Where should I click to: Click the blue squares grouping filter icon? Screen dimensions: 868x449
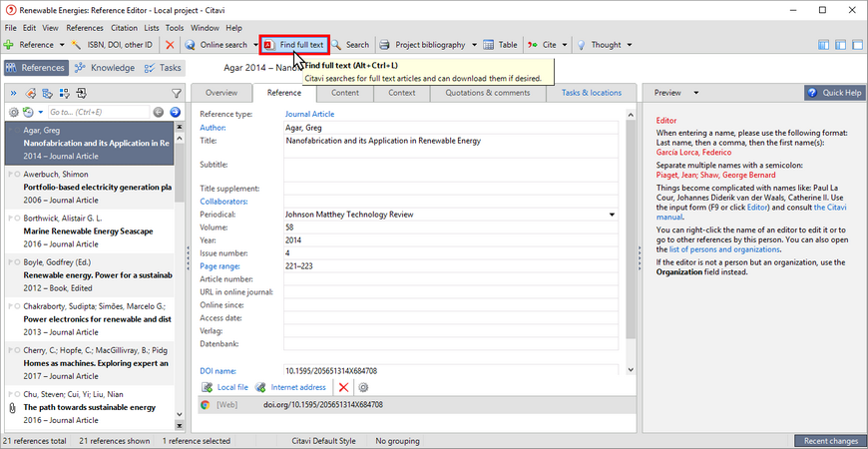pyautogui.click(x=64, y=93)
